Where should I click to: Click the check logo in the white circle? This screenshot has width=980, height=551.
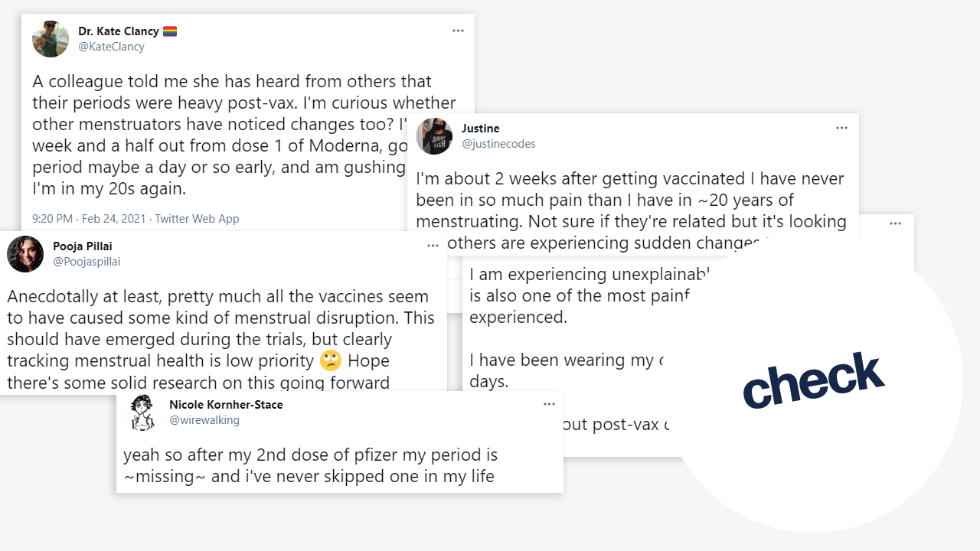click(x=814, y=380)
